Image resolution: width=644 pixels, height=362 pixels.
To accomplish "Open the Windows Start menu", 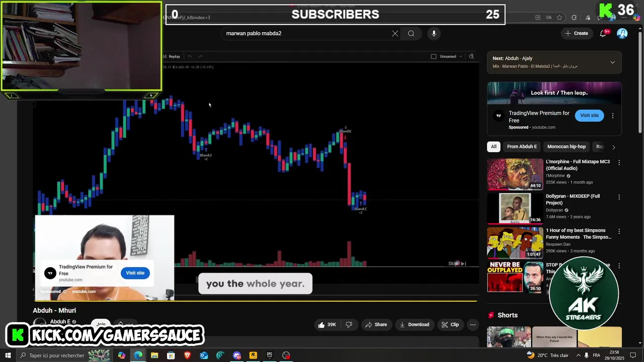I will point(8,355).
